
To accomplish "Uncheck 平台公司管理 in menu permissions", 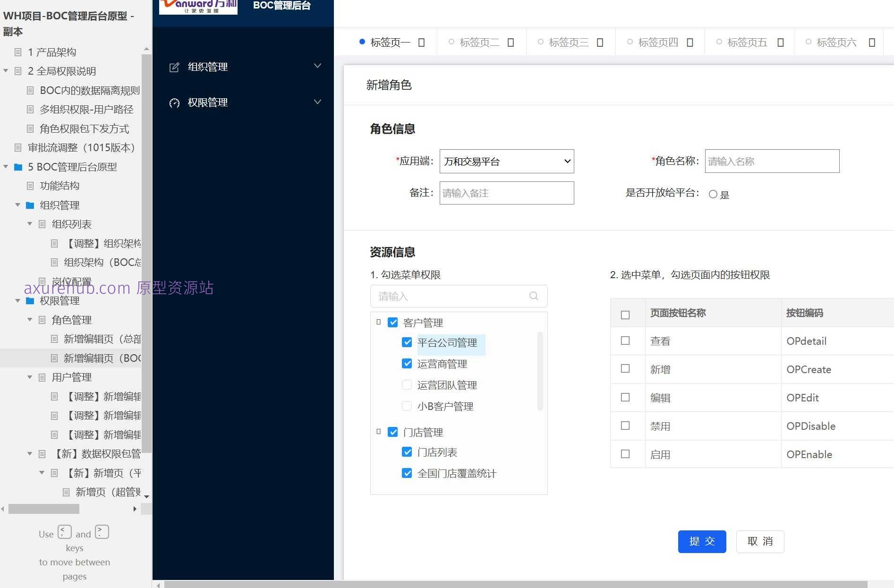I will point(407,342).
